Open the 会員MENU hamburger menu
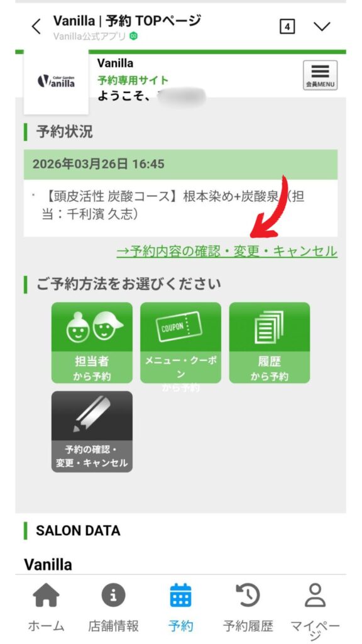 click(x=320, y=75)
